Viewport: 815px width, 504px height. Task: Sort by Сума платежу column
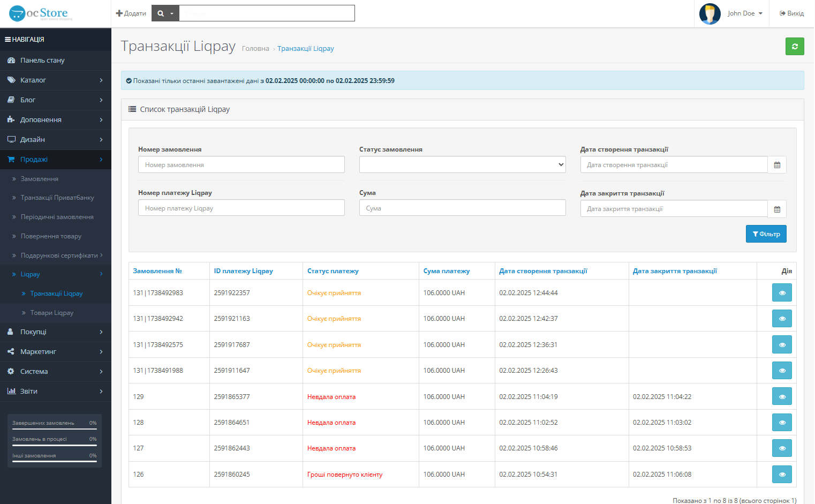447,271
